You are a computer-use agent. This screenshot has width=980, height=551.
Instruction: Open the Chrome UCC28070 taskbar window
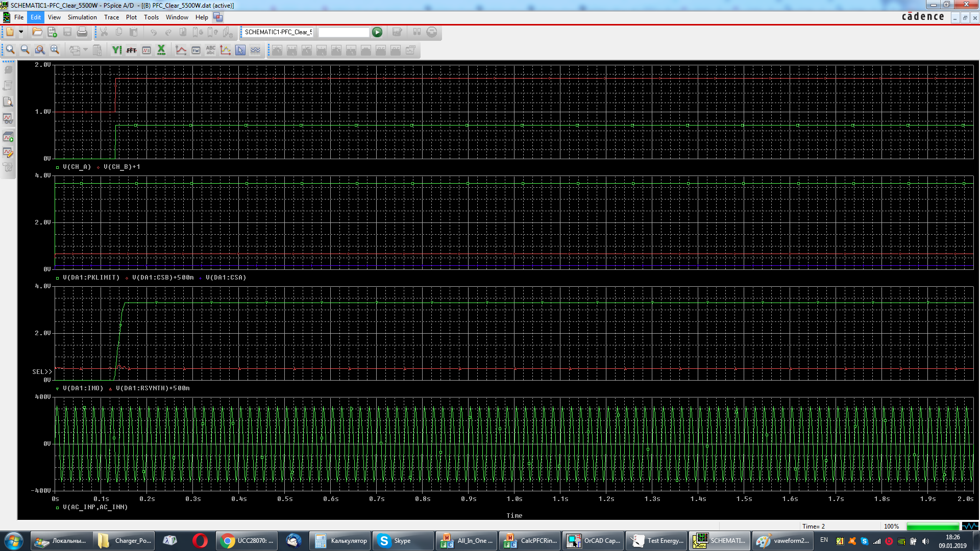[247, 541]
